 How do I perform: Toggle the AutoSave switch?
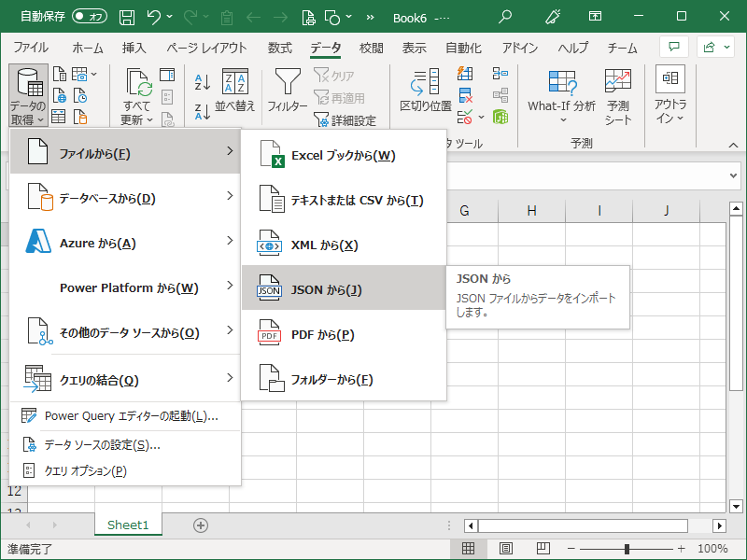tap(90, 17)
